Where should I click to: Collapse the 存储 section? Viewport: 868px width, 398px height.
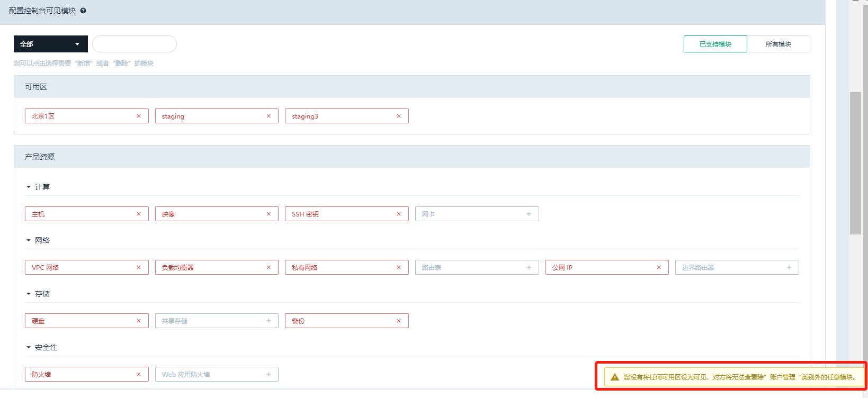(x=29, y=294)
